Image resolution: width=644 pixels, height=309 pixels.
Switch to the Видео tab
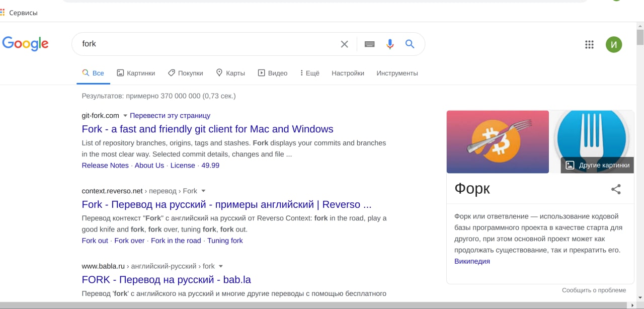point(272,73)
